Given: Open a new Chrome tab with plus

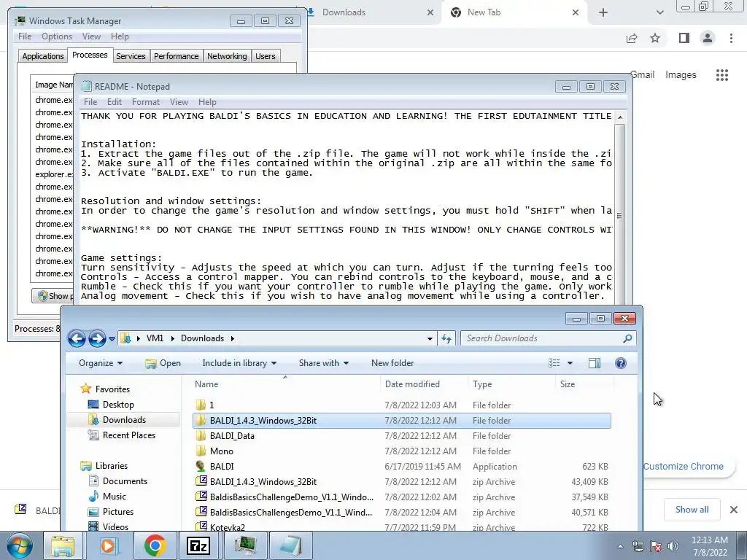Looking at the screenshot, I should click(x=603, y=12).
